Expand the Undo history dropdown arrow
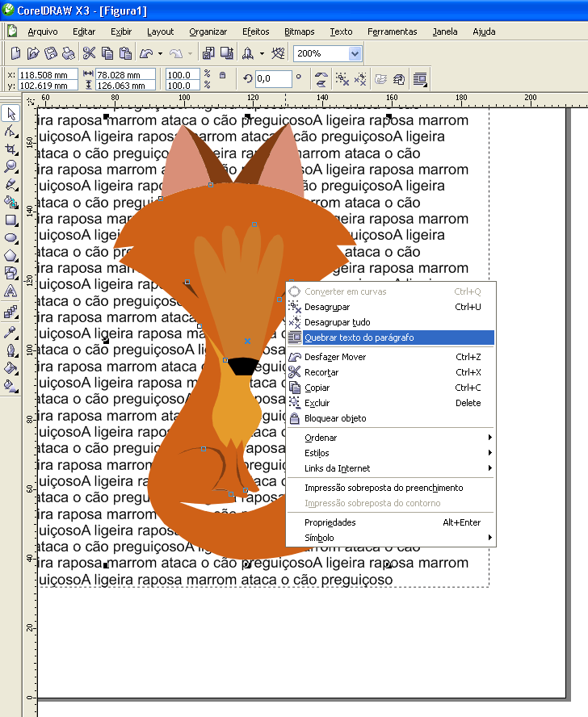This screenshot has width=588, height=717. pyautogui.click(x=160, y=54)
